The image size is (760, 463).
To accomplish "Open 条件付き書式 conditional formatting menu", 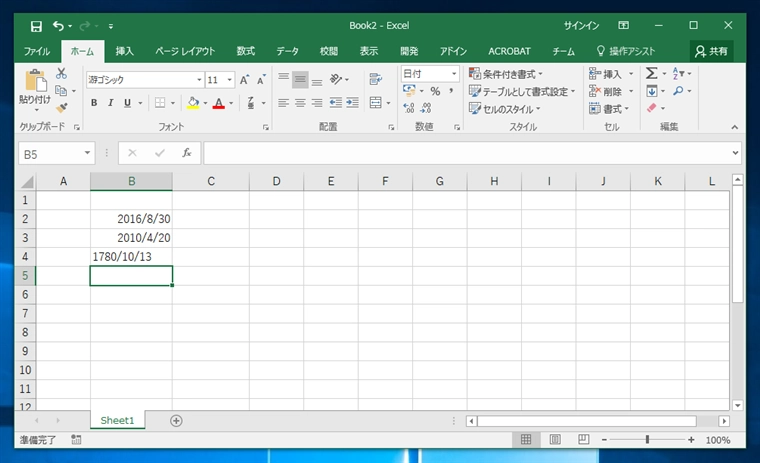I will click(x=506, y=74).
